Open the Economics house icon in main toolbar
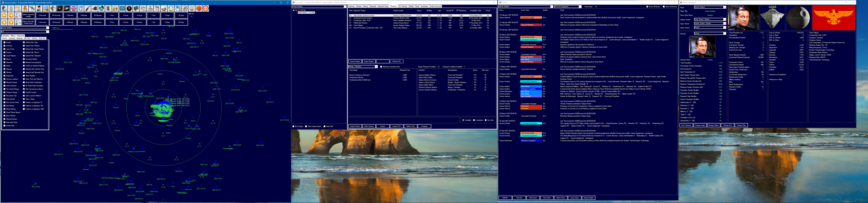 point(4,8)
